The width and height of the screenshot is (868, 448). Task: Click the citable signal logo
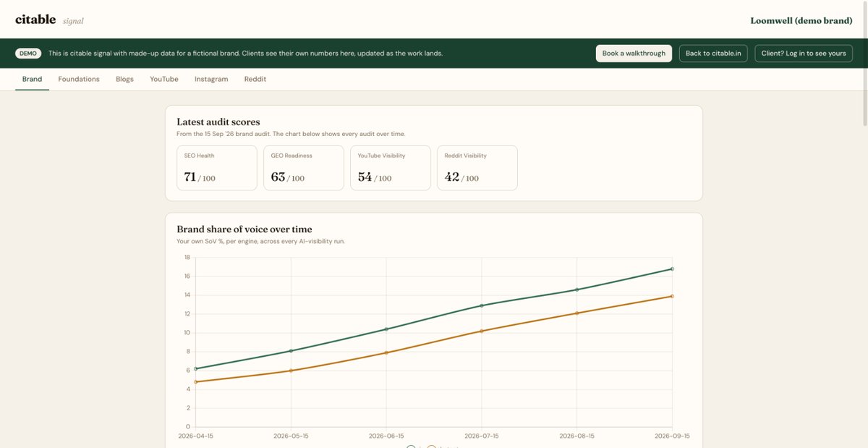pos(49,20)
